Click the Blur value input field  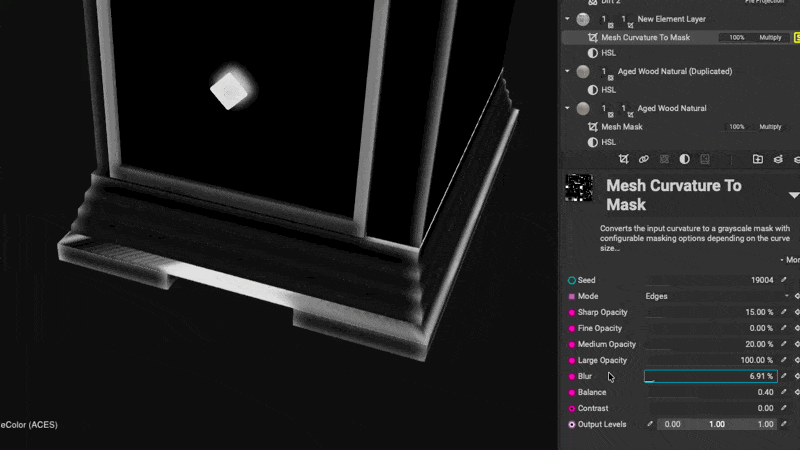pyautogui.click(x=710, y=377)
